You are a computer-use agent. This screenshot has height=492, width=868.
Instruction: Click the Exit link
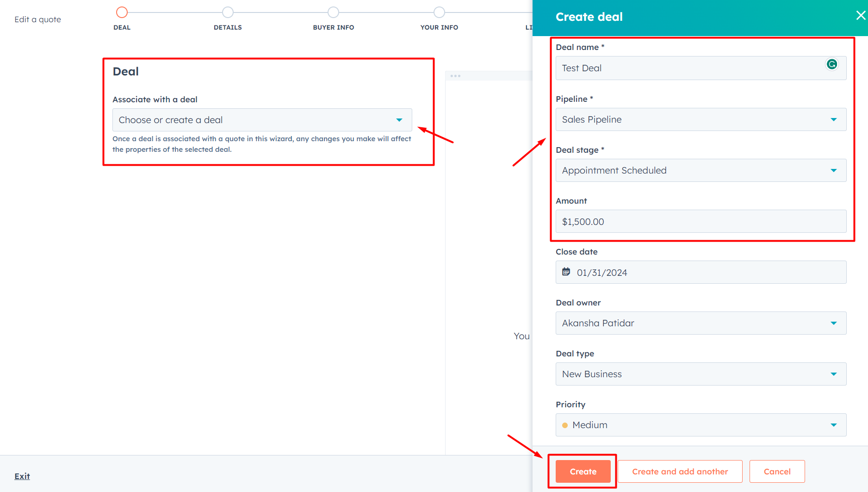(x=22, y=476)
